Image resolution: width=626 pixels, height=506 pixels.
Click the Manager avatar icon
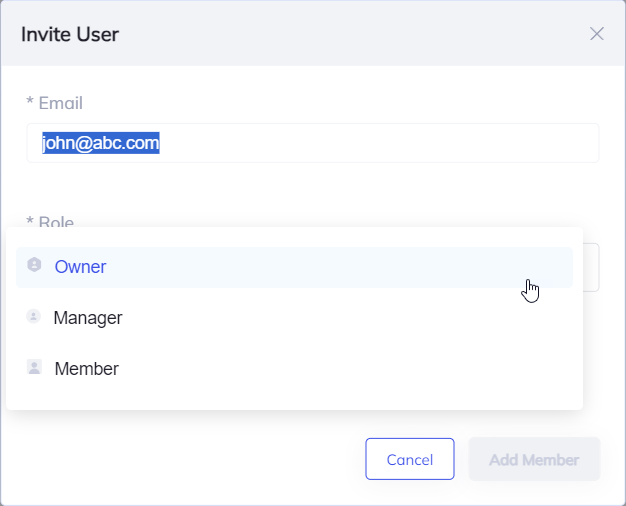34,317
